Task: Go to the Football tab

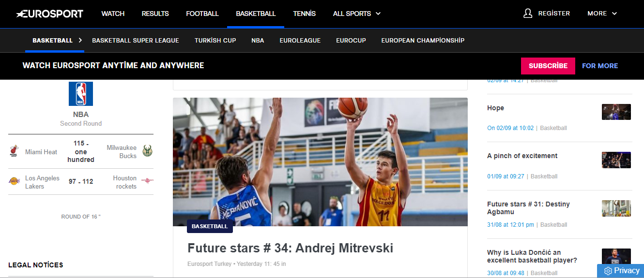Action: pyautogui.click(x=202, y=14)
